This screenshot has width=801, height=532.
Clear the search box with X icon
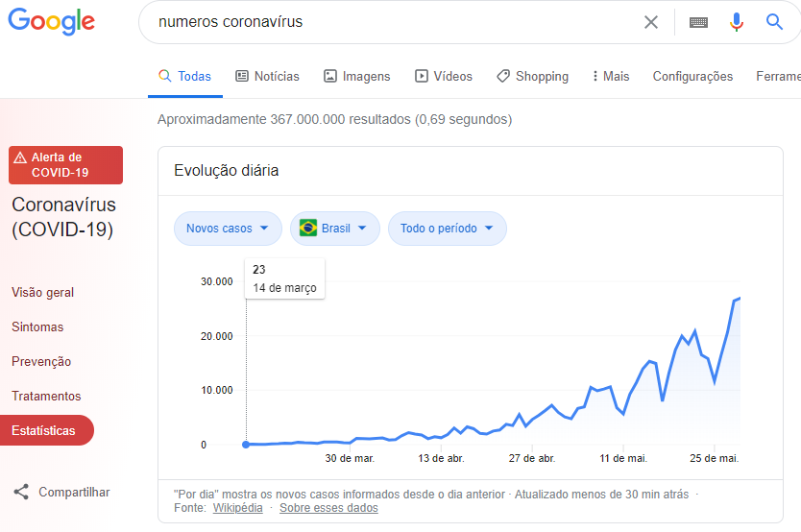[651, 22]
